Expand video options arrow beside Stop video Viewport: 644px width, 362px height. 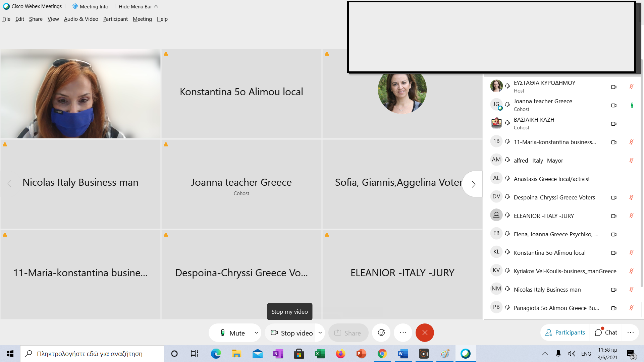coord(320,333)
